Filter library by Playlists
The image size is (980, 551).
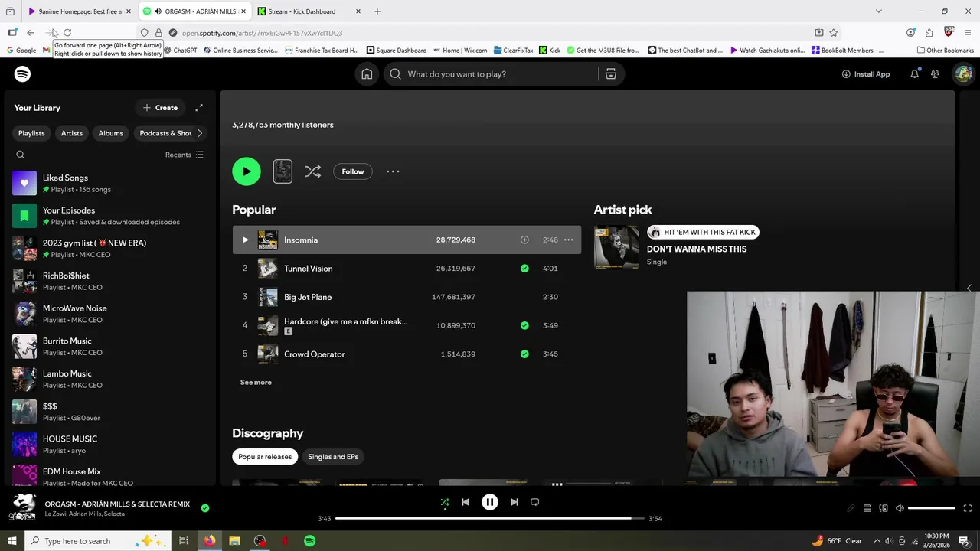click(x=31, y=133)
